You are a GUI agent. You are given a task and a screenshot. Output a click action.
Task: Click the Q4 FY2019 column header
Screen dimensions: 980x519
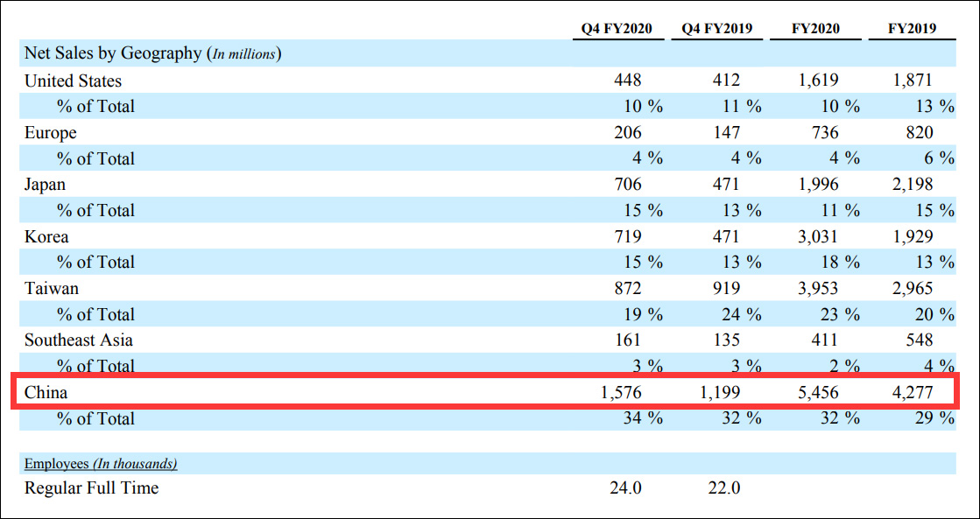point(718,28)
